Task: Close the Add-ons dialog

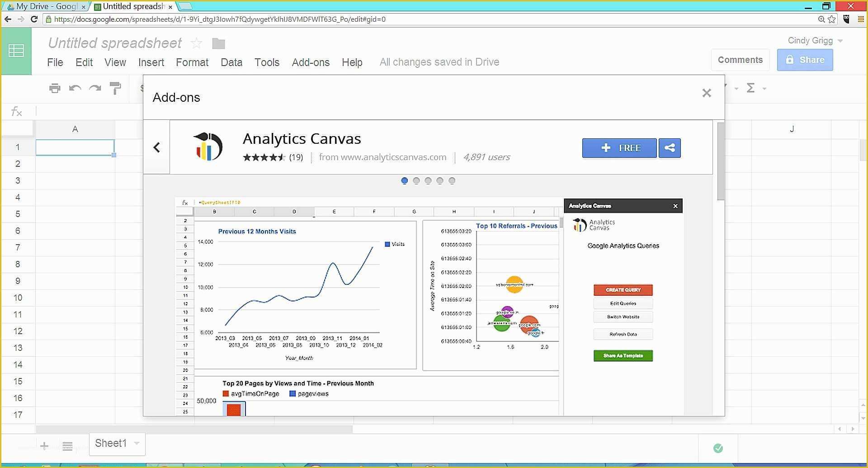Action: (x=707, y=93)
